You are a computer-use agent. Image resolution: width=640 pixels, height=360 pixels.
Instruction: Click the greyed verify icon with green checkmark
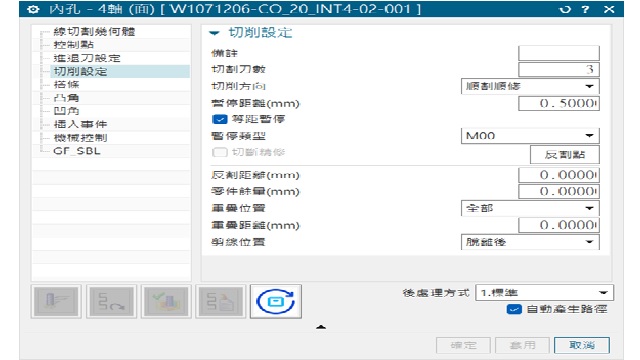click(x=166, y=301)
